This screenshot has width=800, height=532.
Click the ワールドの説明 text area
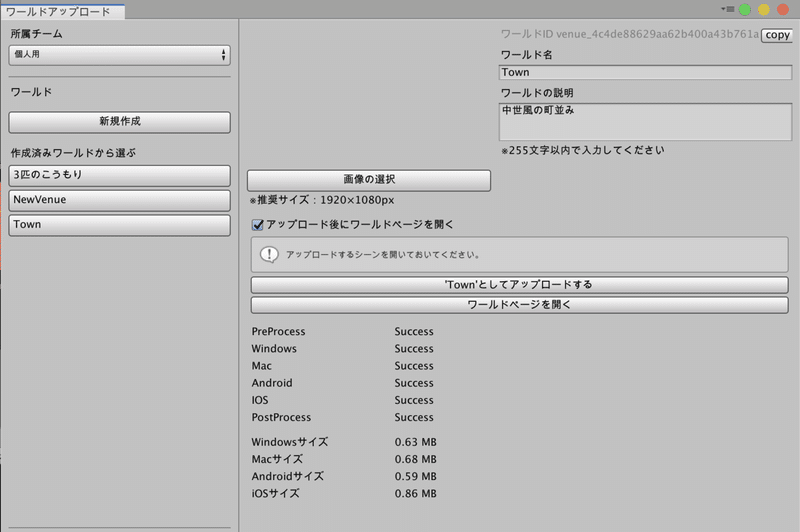point(645,122)
